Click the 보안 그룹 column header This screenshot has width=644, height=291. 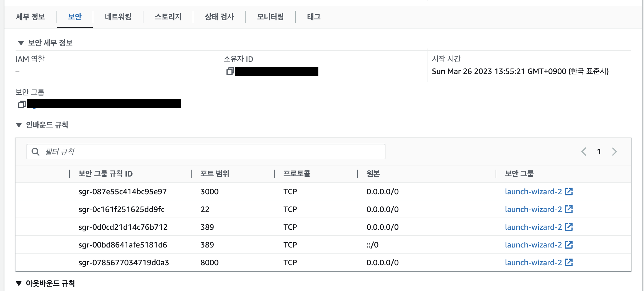[519, 174]
